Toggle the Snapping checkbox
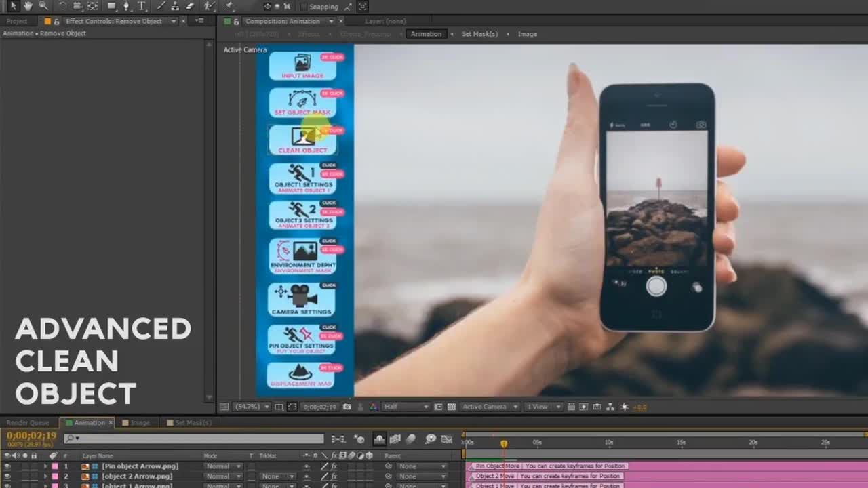 pos(302,7)
